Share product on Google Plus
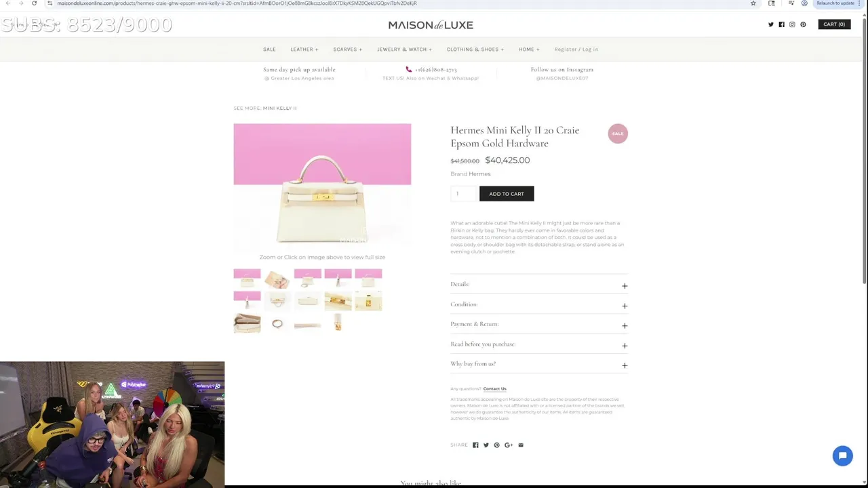This screenshot has height=488, width=868. point(509,445)
